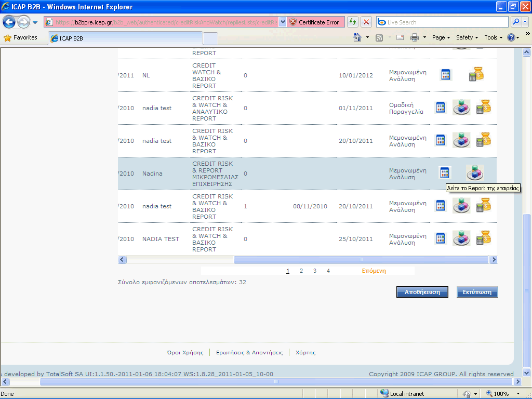The image size is (532, 399).
Task: Open the Favorites star button
Action: pyautogui.click(x=20, y=37)
